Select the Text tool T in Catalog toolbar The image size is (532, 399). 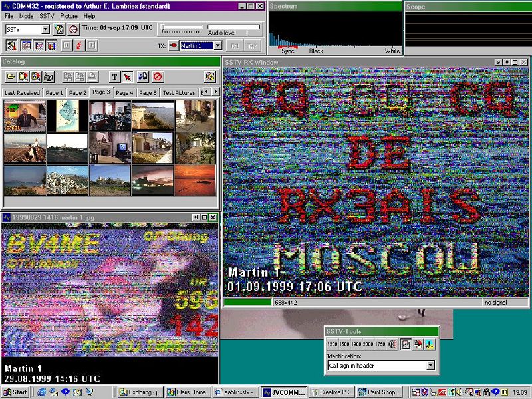(114, 76)
